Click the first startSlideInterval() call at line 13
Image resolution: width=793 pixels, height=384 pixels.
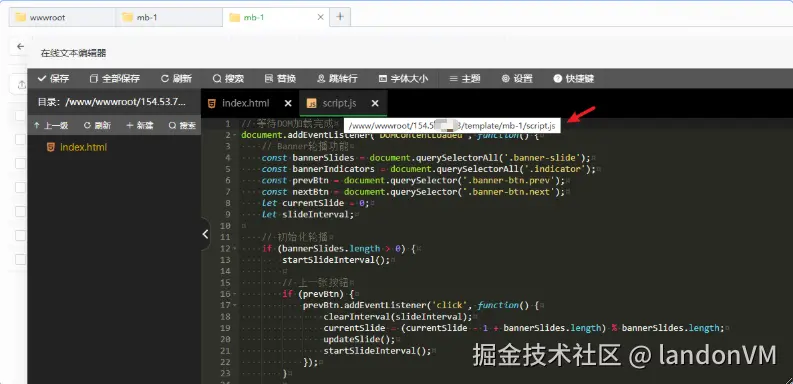pyautogui.click(x=336, y=260)
